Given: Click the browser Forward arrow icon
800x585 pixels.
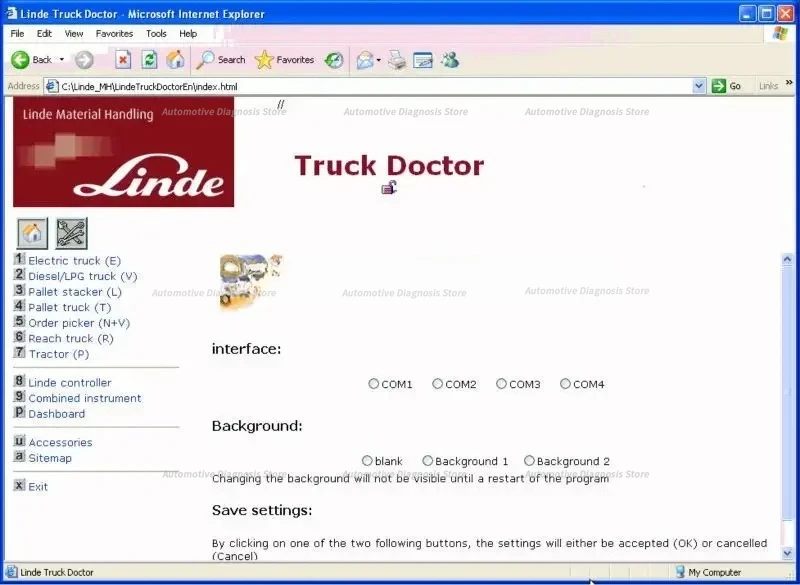Looking at the screenshot, I should [x=84, y=60].
